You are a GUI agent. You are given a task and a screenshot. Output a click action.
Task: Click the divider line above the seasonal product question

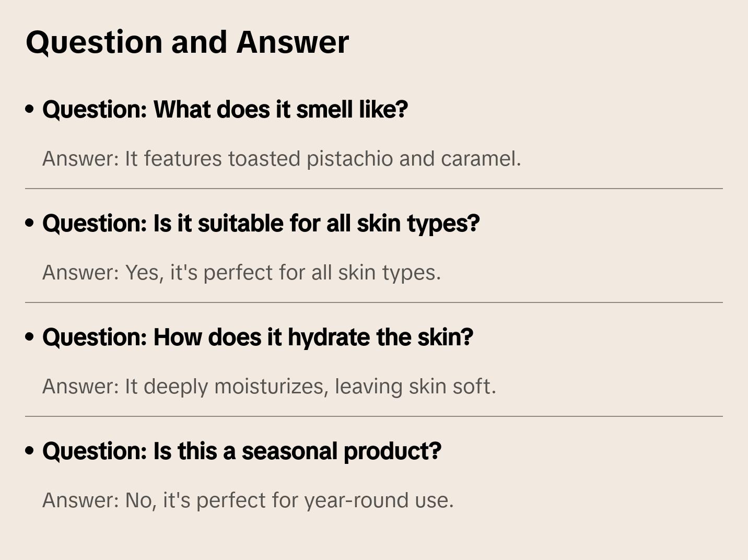pyautogui.click(x=374, y=416)
